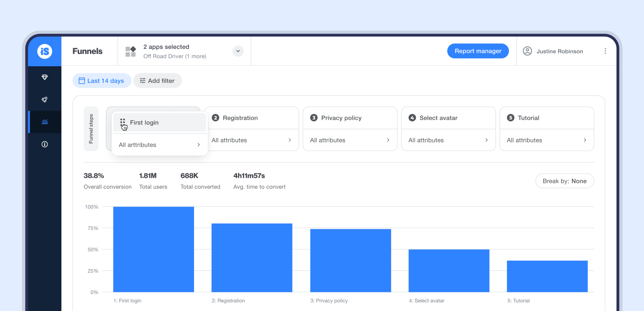Click the 688K Total converted value

tap(189, 176)
